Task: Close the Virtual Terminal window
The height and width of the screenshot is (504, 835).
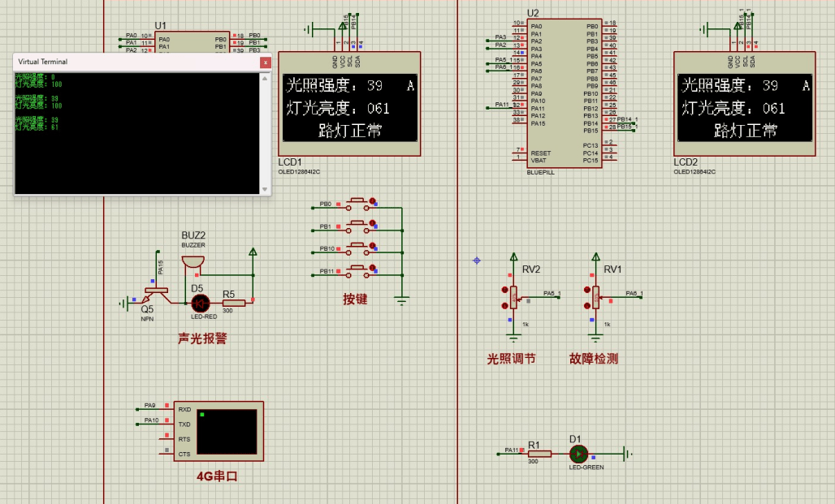Action: pos(264,62)
